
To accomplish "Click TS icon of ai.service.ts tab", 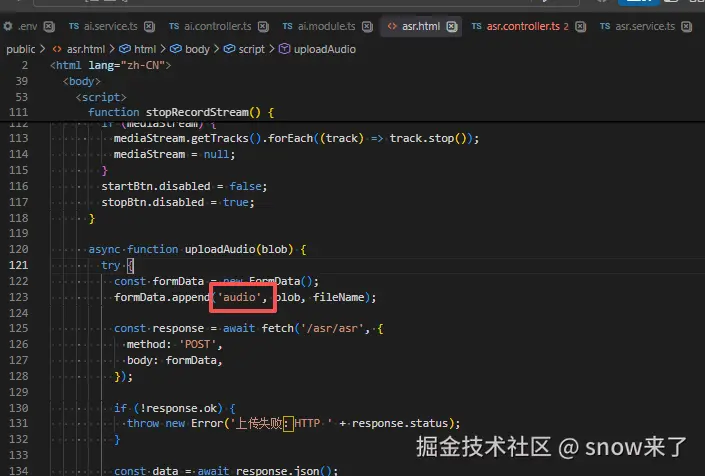I will pos(74,26).
